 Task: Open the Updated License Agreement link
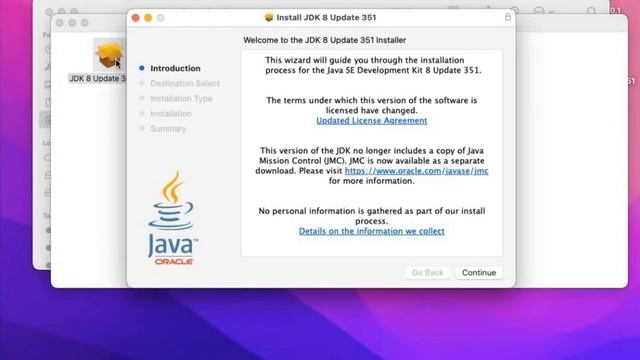(371, 120)
